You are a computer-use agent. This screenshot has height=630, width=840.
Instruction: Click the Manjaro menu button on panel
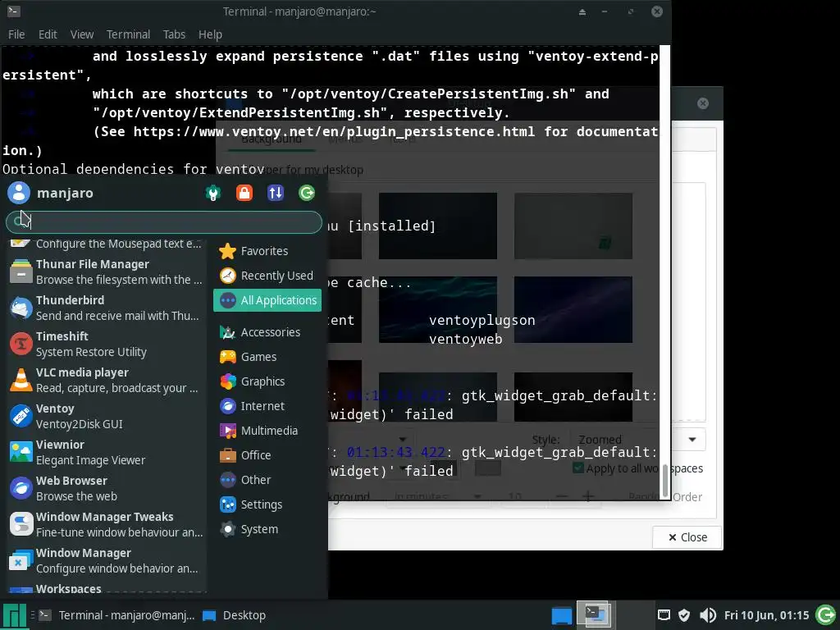[x=15, y=615]
